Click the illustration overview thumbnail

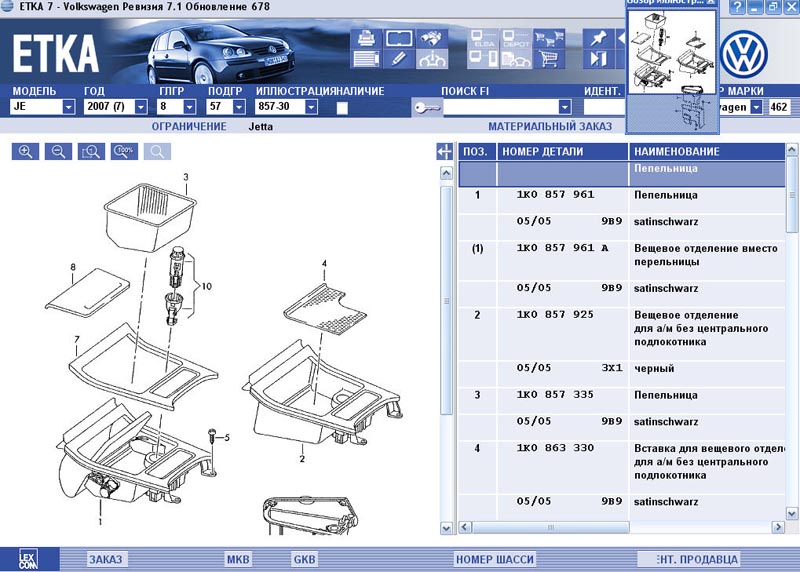(x=671, y=53)
